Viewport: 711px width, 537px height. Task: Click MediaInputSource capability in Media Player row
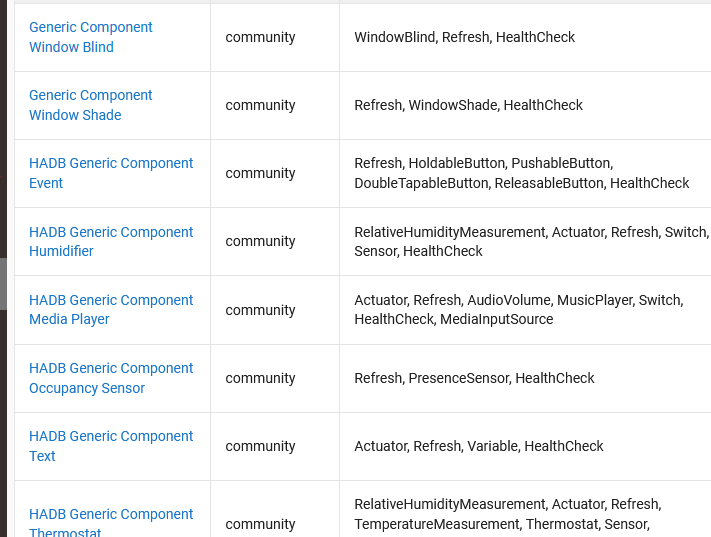[497, 319]
